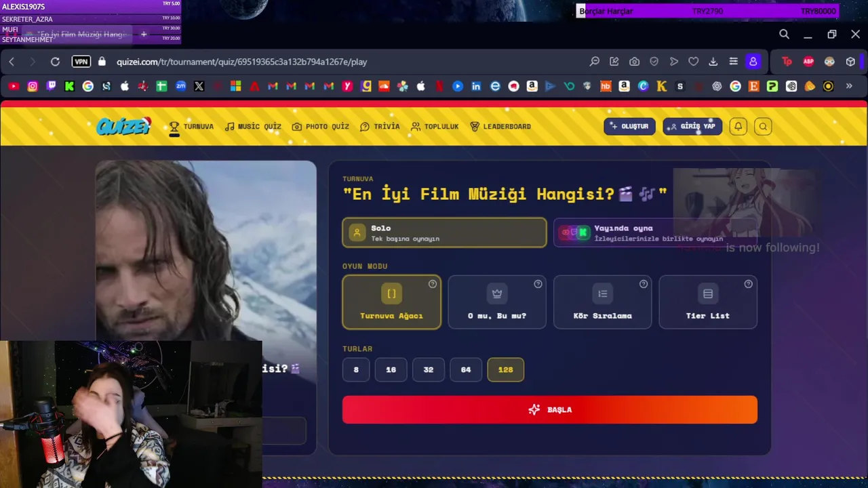Show help for Turnuva Ağacı mode

click(x=433, y=284)
